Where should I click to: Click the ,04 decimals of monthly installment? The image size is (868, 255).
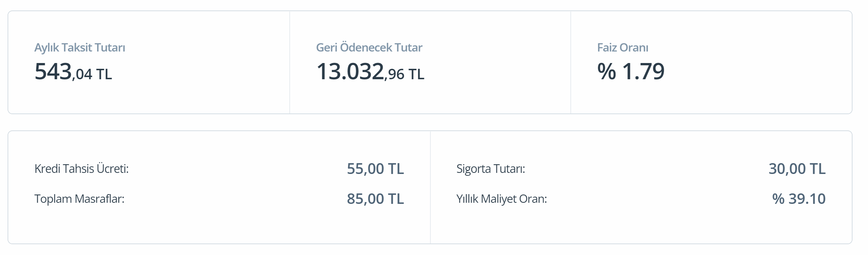(82, 75)
